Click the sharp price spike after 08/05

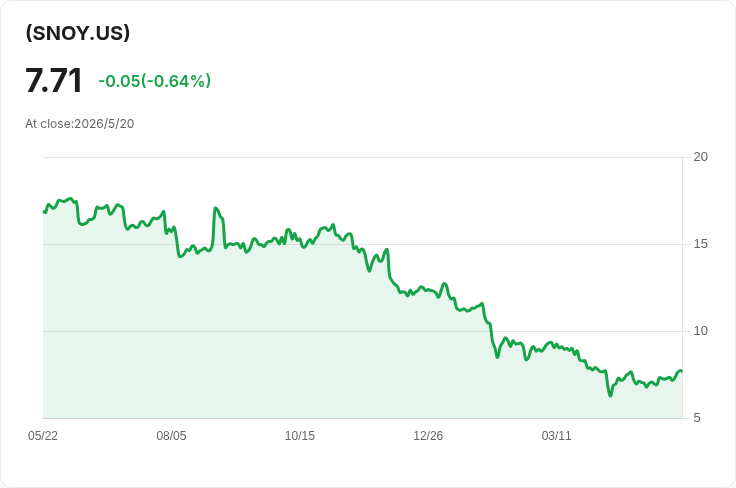[x=216, y=208]
